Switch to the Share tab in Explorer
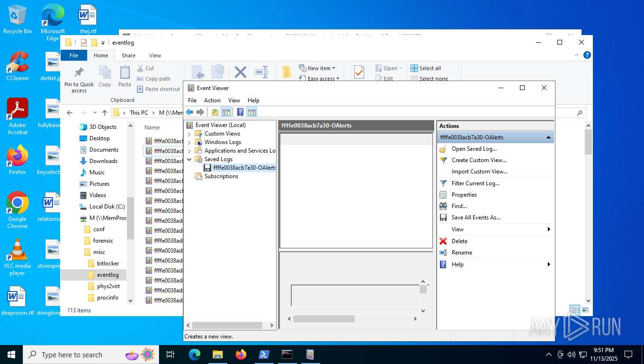The height and width of the screenshot is (364, 644). coord(128,55)
